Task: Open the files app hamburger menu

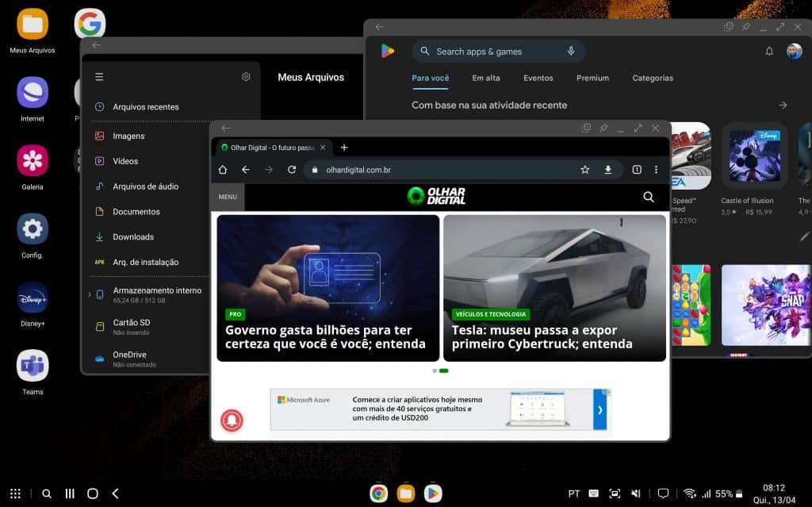Action: click(x=99, y=77)
